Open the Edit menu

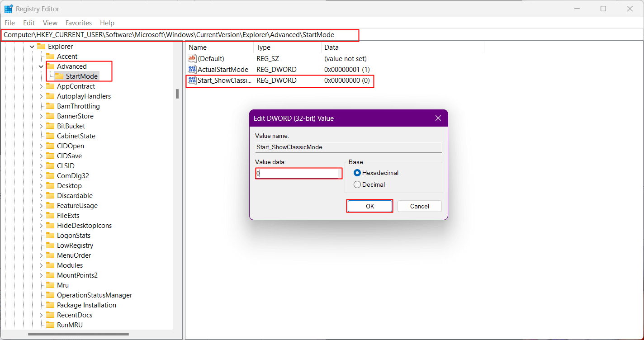[x=29, y=23]
